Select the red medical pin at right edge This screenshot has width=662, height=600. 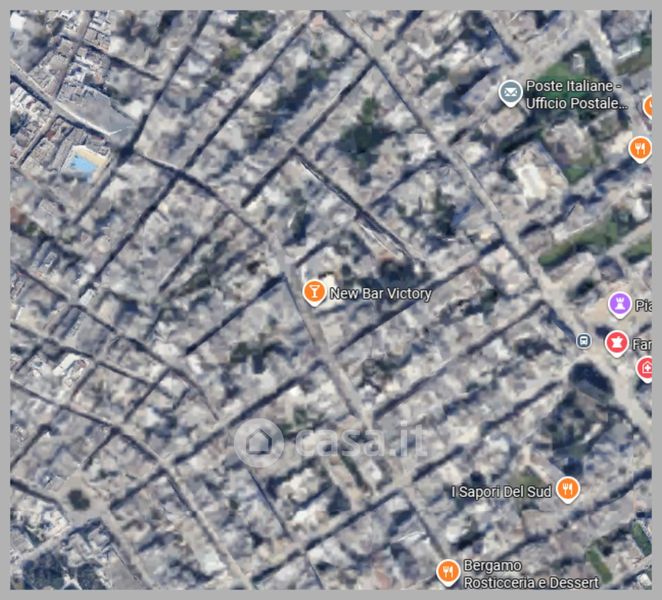tap(647, 368)
